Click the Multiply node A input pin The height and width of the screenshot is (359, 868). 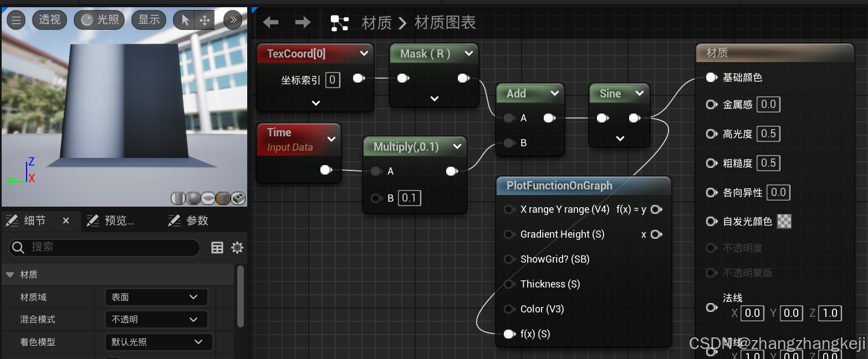point(376,171)
